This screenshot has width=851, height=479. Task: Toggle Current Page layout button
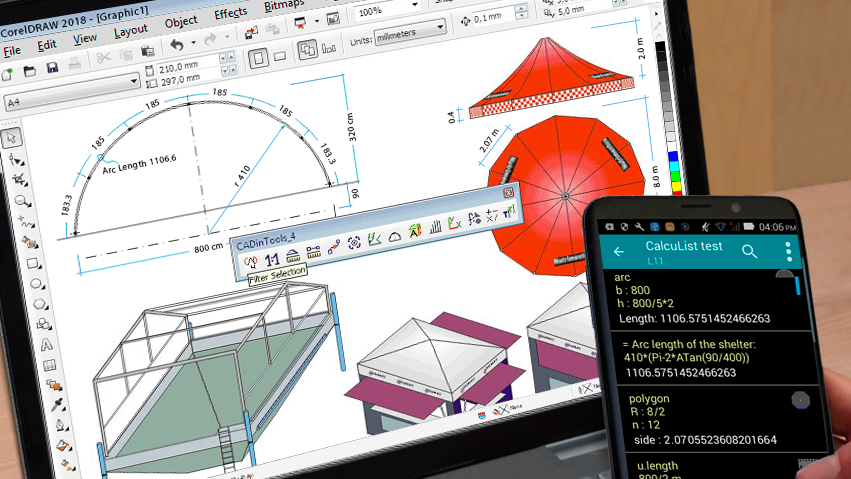pos(328,48)
